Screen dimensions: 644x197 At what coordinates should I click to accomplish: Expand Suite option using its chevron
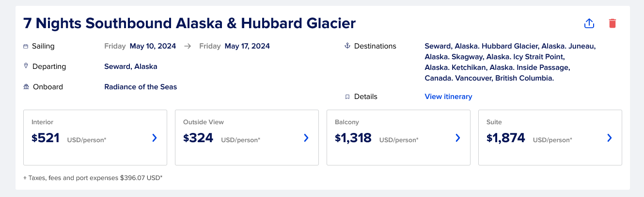click(x=610, y=138)
